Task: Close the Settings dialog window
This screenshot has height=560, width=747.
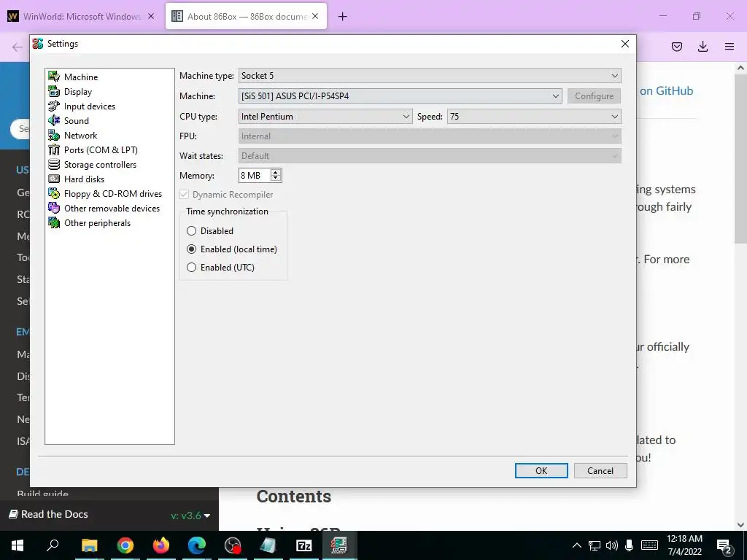Action: pyautogui.click(x=625, y=44)
